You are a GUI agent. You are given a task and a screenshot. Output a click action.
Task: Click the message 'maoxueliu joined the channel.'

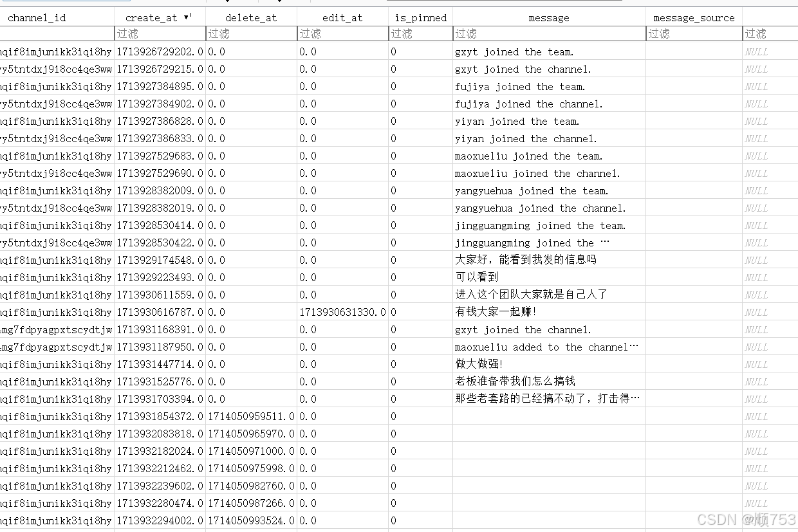click(x=549, y=173)
